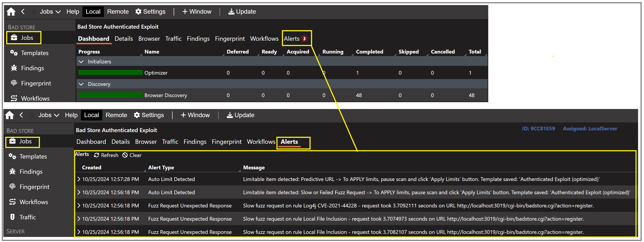
Task: Collapse the Initializers group
Action: [x=81, y=61]
